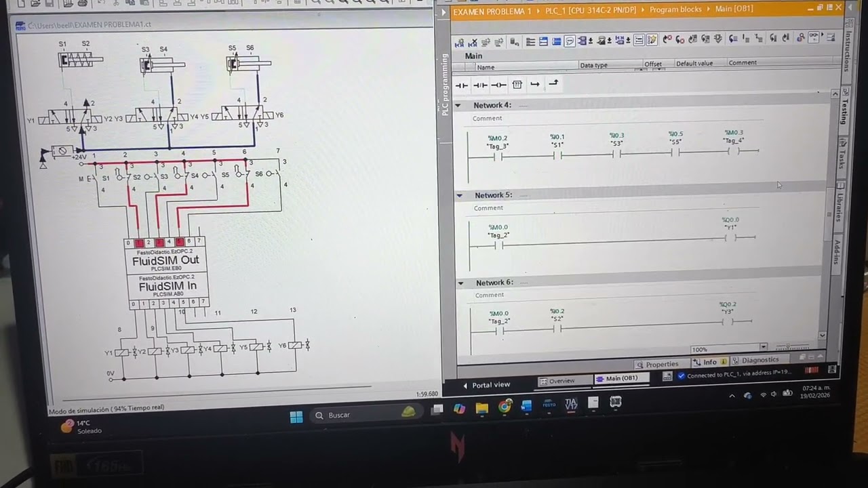Click the close all networks icon

[x=556, y=41]
